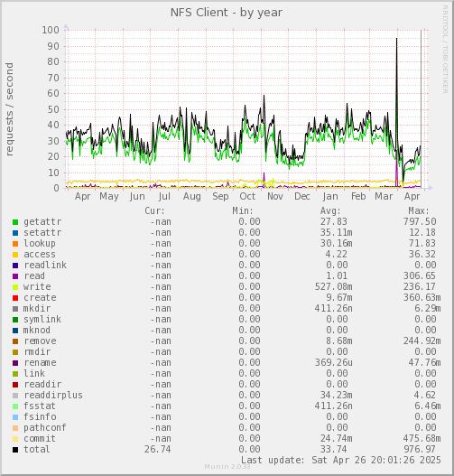Click the getattr green legend swatch
Image resolution: width=454 pixels, height=476 pixels.
[x=15, y=222]
